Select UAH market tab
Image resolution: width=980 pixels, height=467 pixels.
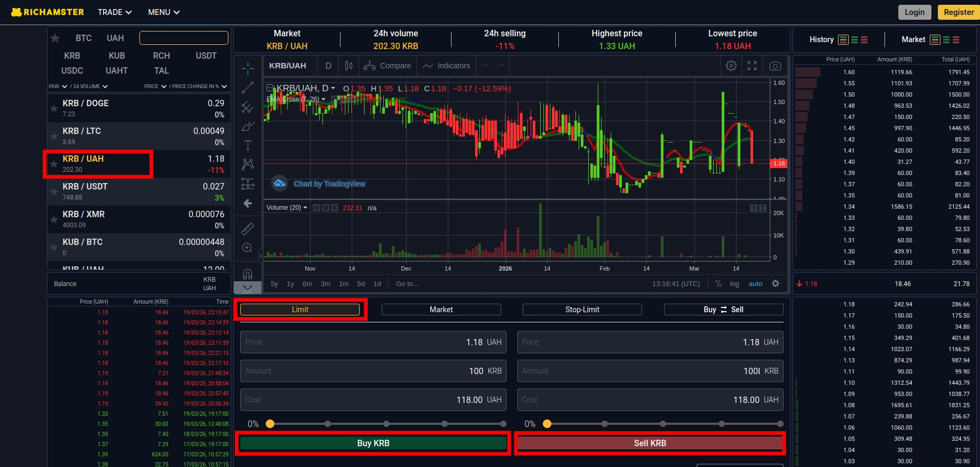[x=115, y=38]
